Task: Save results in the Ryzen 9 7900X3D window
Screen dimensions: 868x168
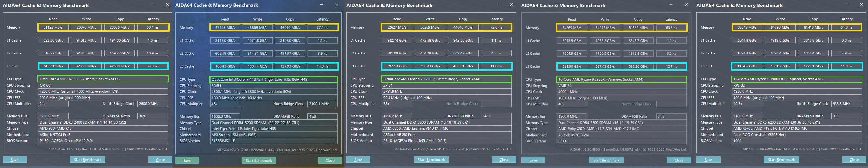Action: coord(708,160)
